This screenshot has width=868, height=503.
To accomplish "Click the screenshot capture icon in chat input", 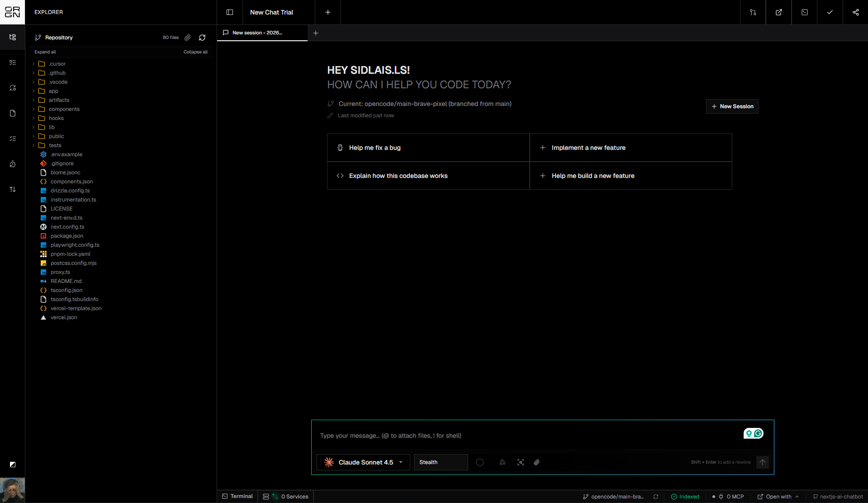I will tap(521, 462).
